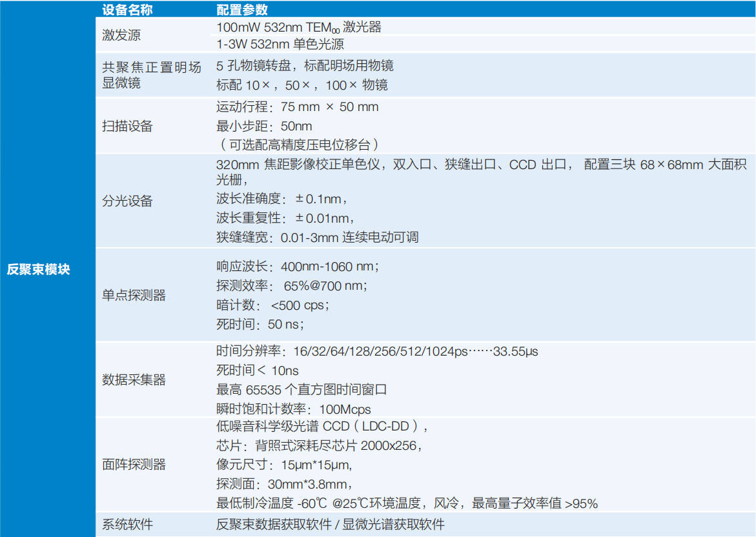The width and height of the screenshot is (756, 537).
Task: Click the 单点探测器 row label
Action: pos(134,296)
